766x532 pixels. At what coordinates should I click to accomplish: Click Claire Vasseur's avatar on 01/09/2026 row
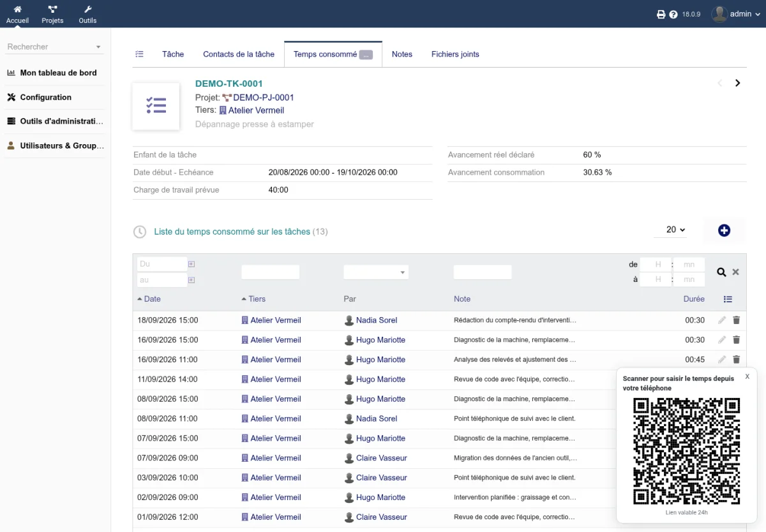349,517
